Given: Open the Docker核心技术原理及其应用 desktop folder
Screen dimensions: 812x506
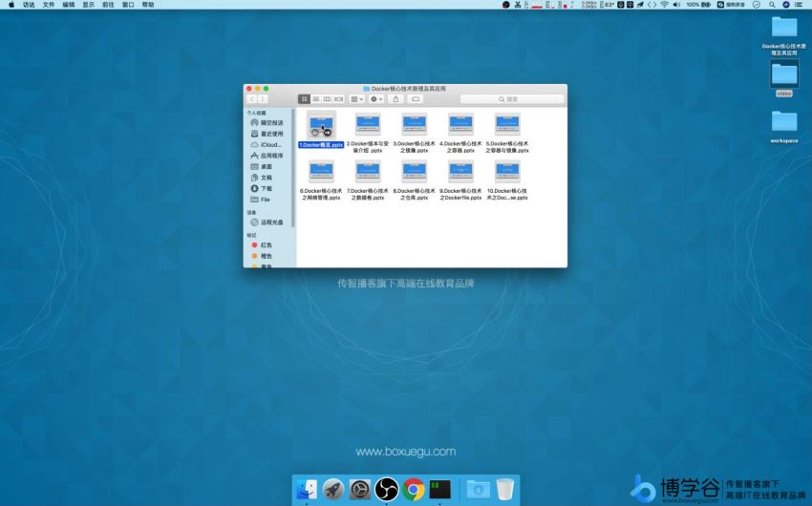Looking at the screenshot, I should pyautogui.click(x=784, y=35).
